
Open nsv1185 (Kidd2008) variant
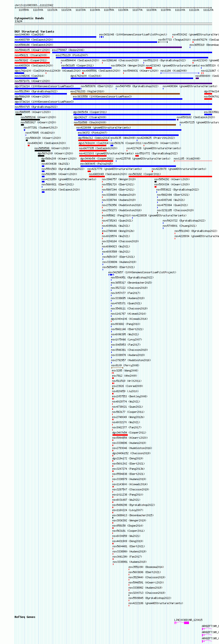[187, 159]
